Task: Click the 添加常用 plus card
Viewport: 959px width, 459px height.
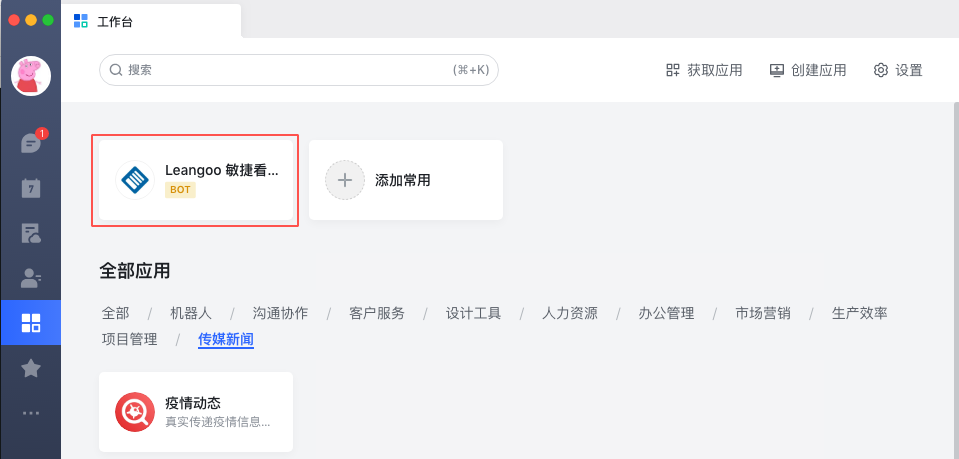Action: 405,180
